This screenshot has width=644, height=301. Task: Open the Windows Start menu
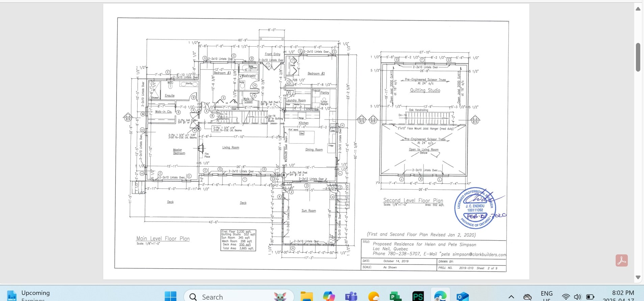pos(170,296)
